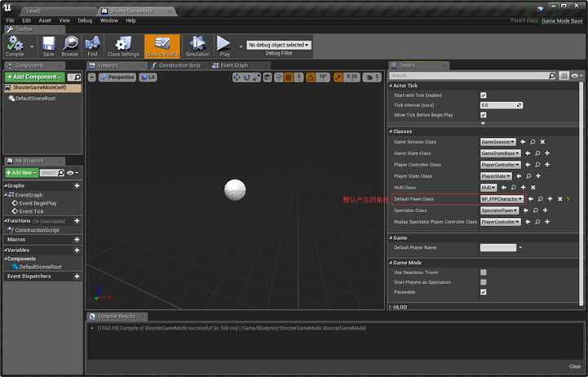
Task: Collapse the Classes section
Action: coord(391,131)
